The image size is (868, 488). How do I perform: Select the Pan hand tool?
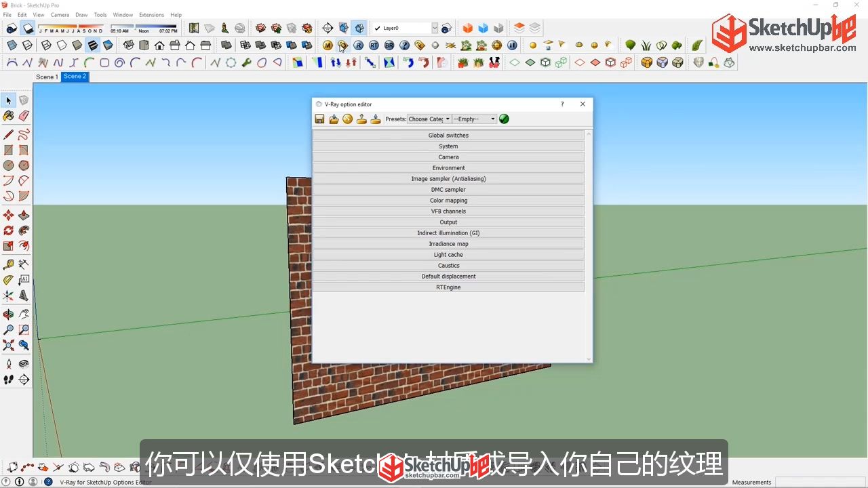click(24, 314)
